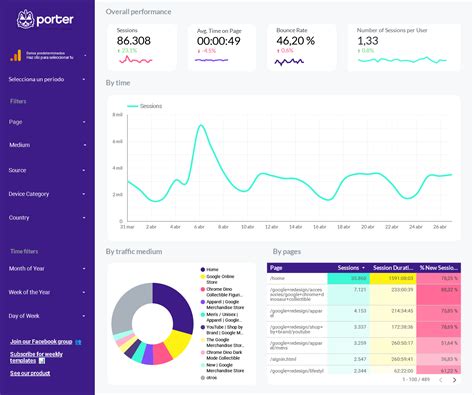474x395 pixels.
Task: Open the Month of Year time filter
Action: click(x=47, y=269)
